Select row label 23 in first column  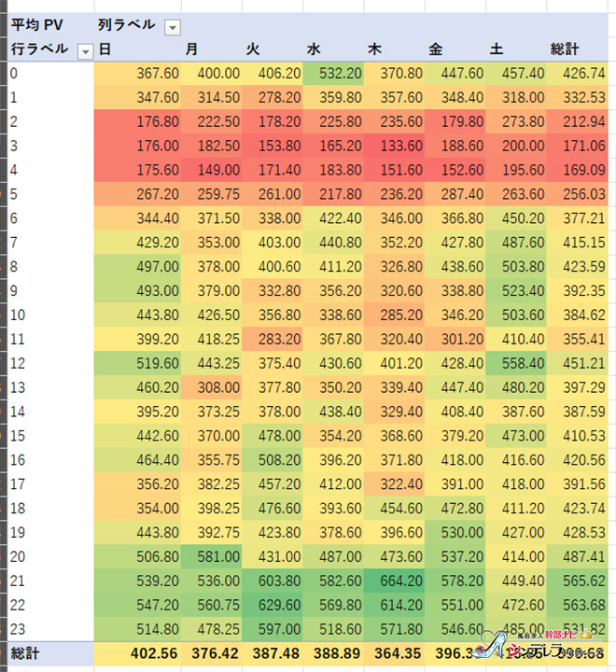pos(19,629)
